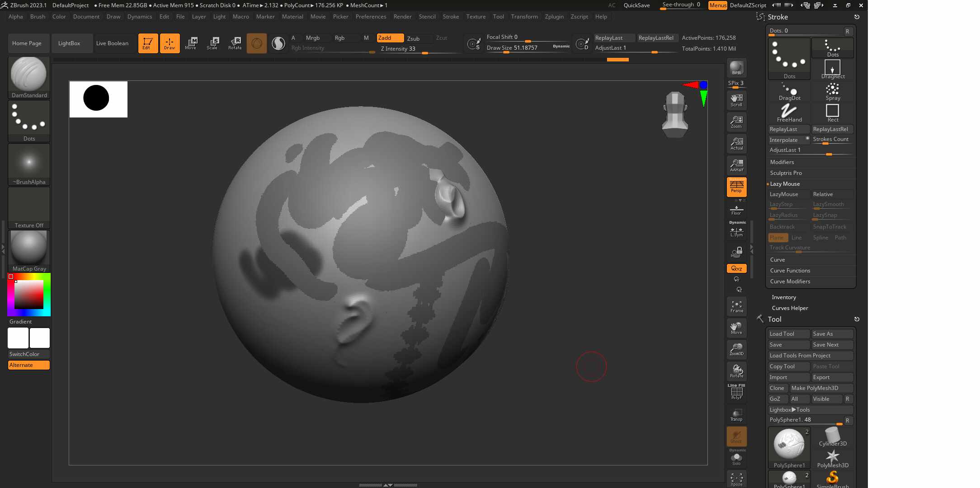Toggle PolyF line fill display

(736, 392)
